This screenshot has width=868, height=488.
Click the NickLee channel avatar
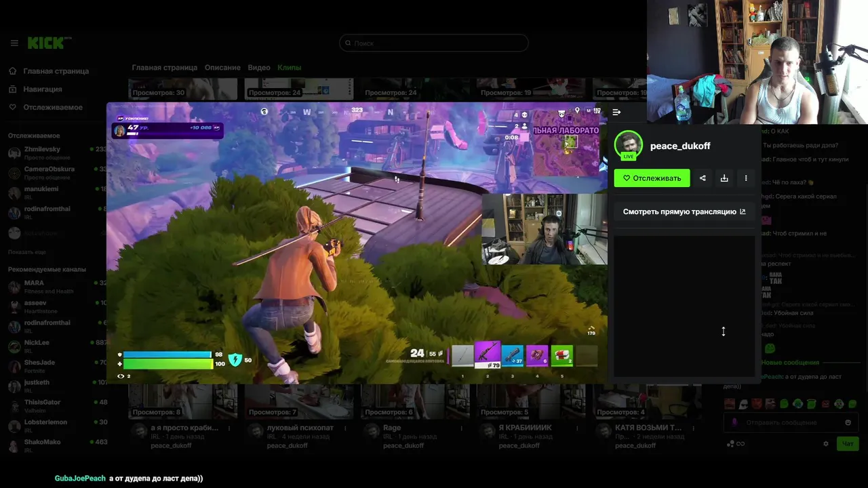tap(14, 346)
